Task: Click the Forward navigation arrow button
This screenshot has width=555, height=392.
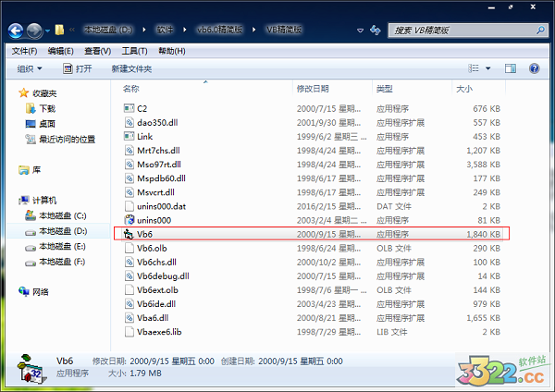Action: point(34,31)
